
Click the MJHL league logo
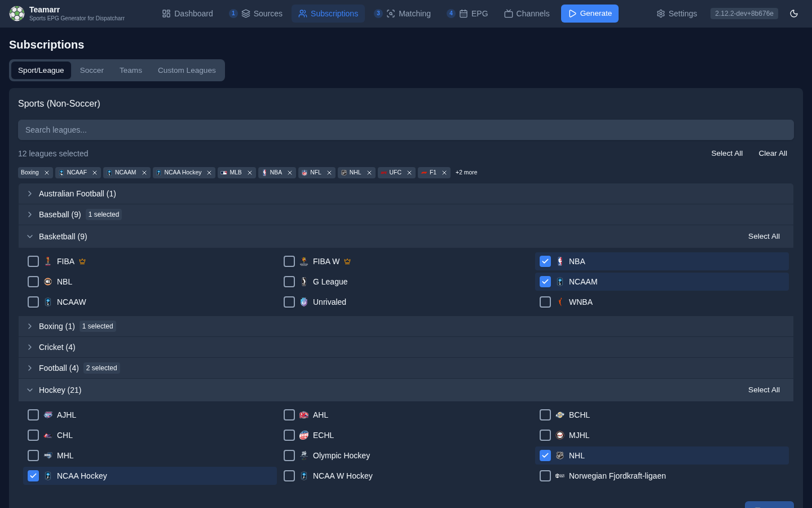[560, 435]
